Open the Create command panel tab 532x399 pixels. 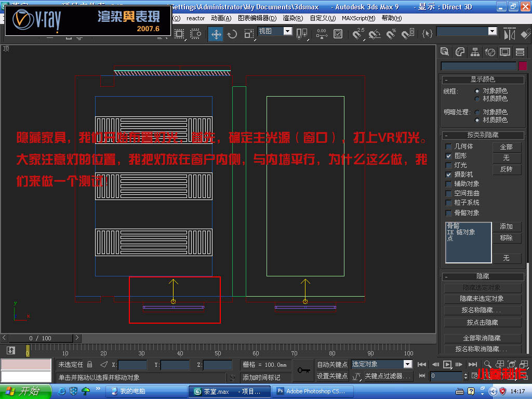coord(445,52)
